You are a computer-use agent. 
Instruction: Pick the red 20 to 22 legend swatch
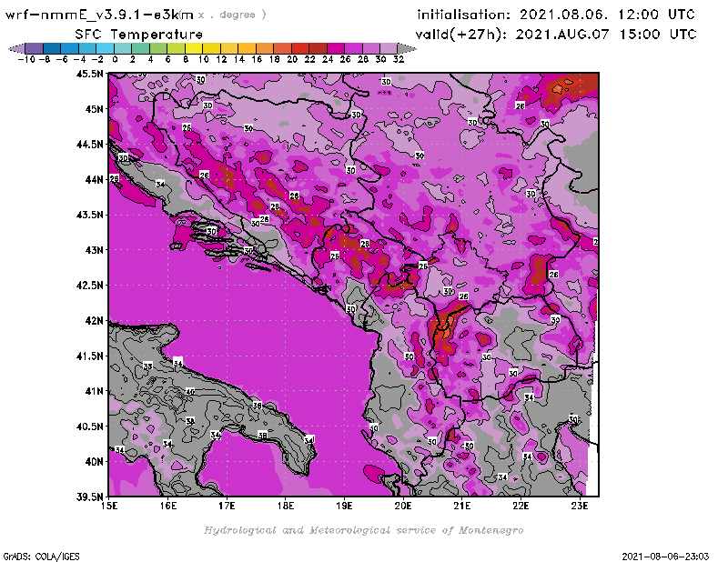pos(300,49)
